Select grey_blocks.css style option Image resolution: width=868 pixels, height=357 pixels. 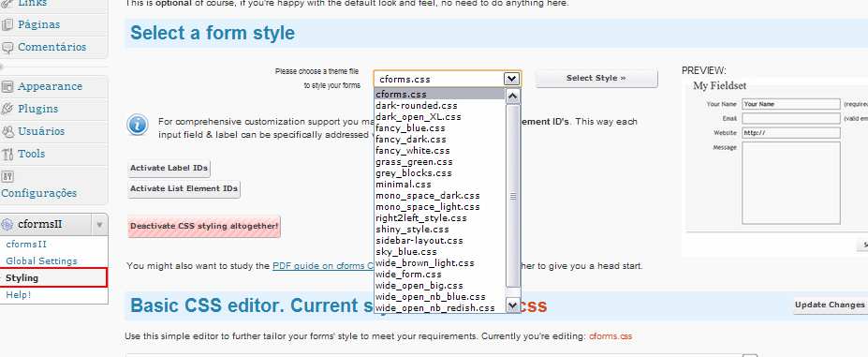coord(440,173)
